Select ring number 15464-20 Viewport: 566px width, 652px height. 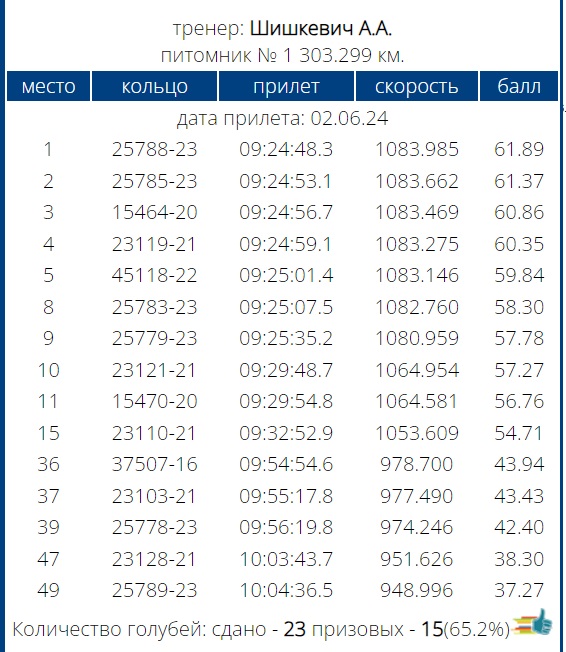click(154, 212)
